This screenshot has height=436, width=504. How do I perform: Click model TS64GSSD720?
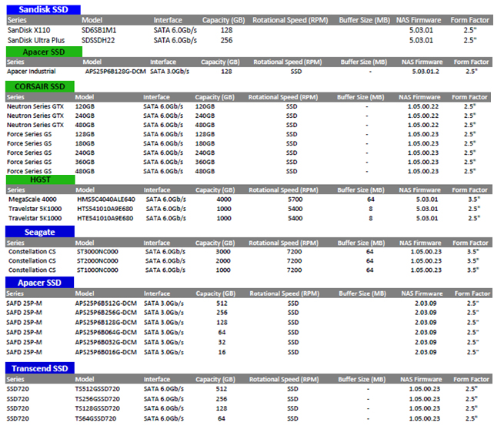(95, 418)
